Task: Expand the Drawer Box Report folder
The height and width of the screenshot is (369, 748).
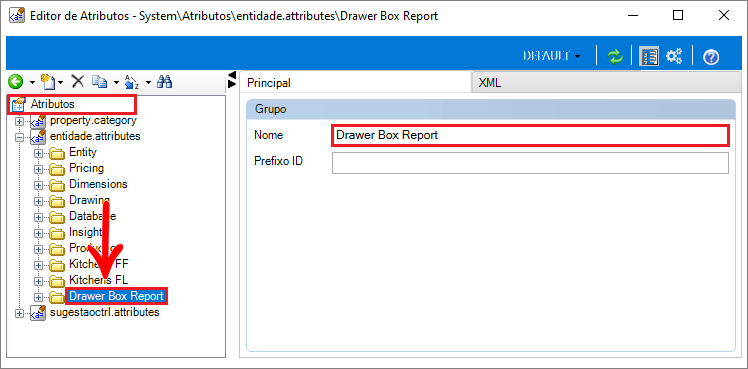Action: [39, 297]
